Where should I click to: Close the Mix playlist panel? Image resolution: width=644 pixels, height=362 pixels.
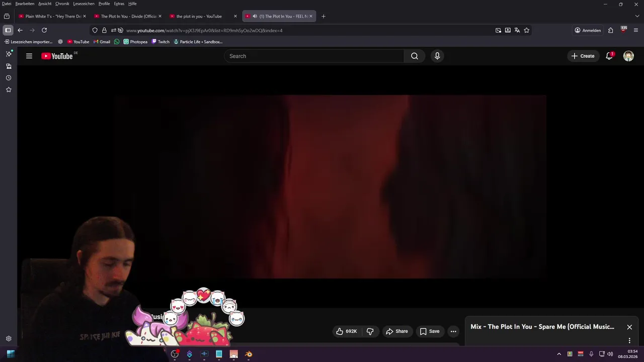click(x=629, y=327)
